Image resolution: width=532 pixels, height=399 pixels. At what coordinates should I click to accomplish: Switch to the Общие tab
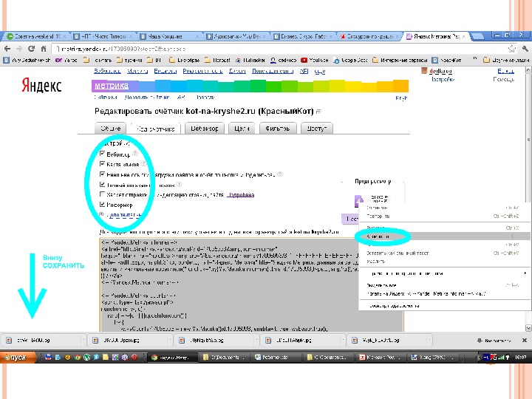point(111,129)
